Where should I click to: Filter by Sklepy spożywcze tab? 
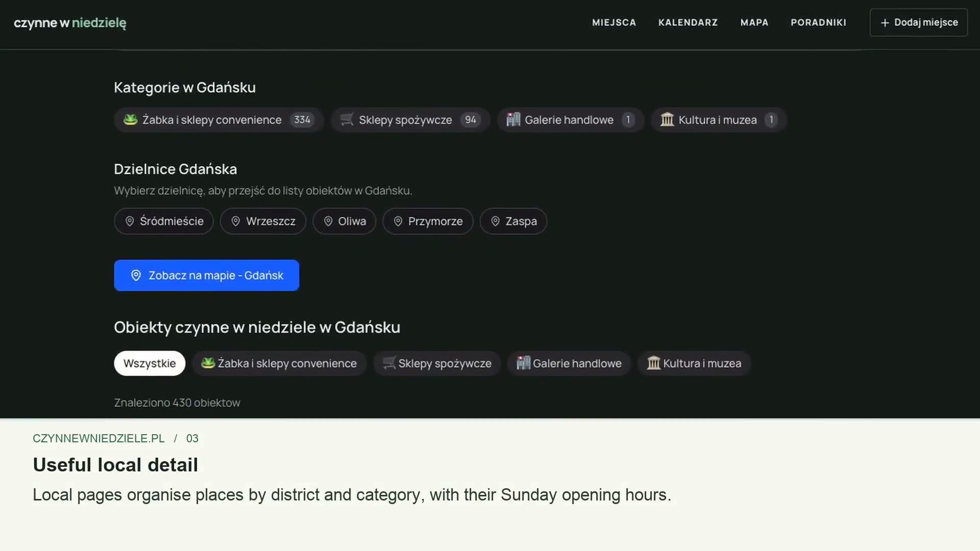tap(437, 363)
